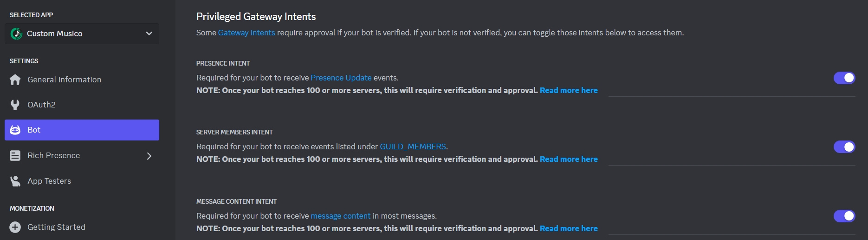This screenshot has height=240, width=868.
Task: Open the Gateway Intents documentation link
Action: tap(246, 33)
